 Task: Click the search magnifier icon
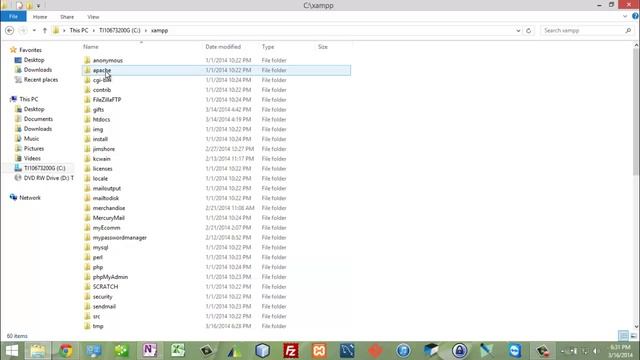point(628,31)
